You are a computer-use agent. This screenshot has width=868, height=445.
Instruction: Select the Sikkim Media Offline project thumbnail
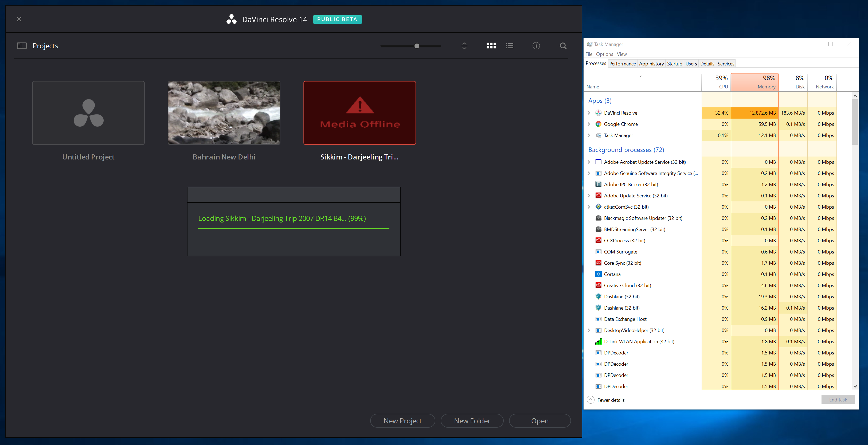[359, 113]
